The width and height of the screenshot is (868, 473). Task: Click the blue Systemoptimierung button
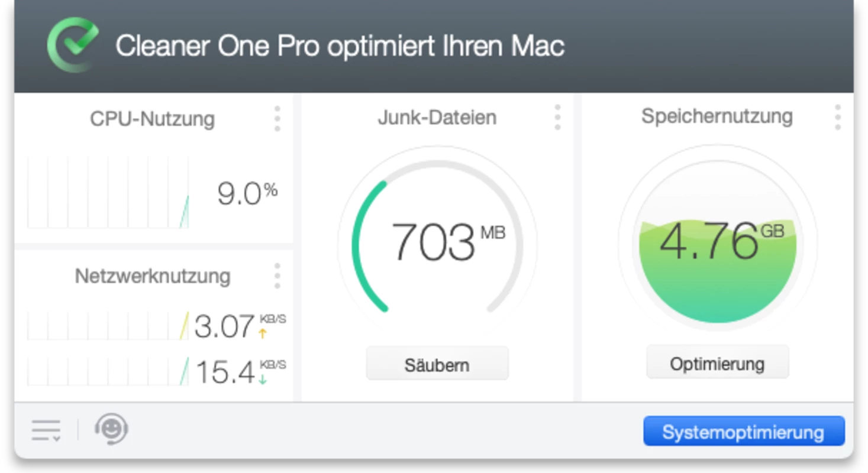click(x=744, y=432)
